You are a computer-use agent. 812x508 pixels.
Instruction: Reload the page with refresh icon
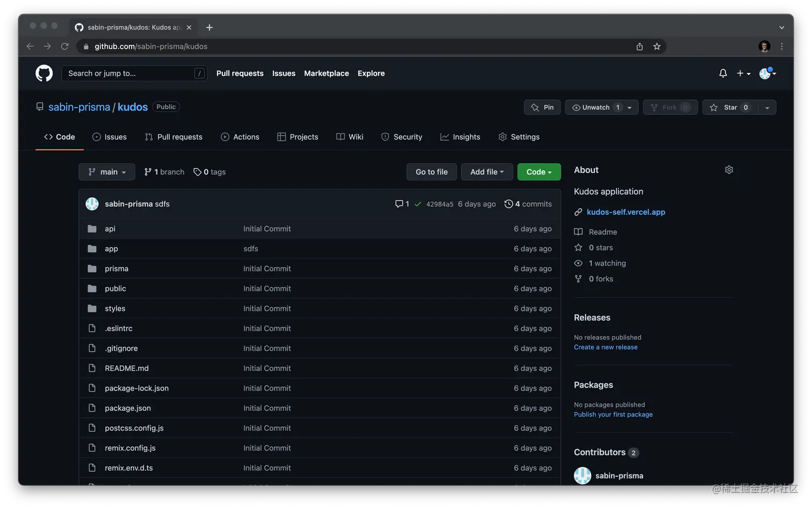[64, 46]
